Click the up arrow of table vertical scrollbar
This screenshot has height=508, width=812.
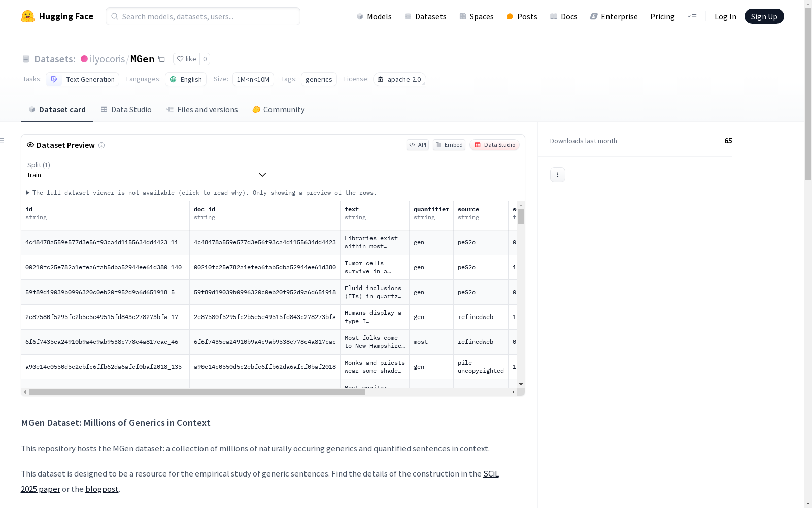(521, 205)
